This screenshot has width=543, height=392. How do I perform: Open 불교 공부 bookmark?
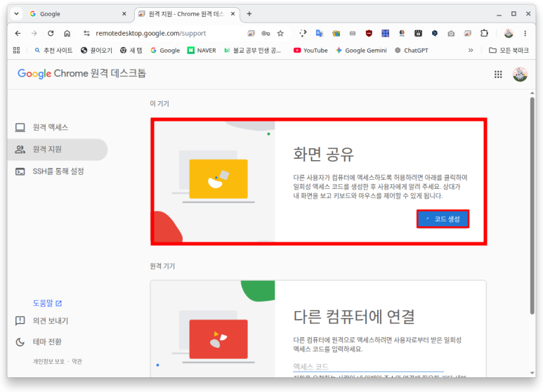tap(252, 50)
